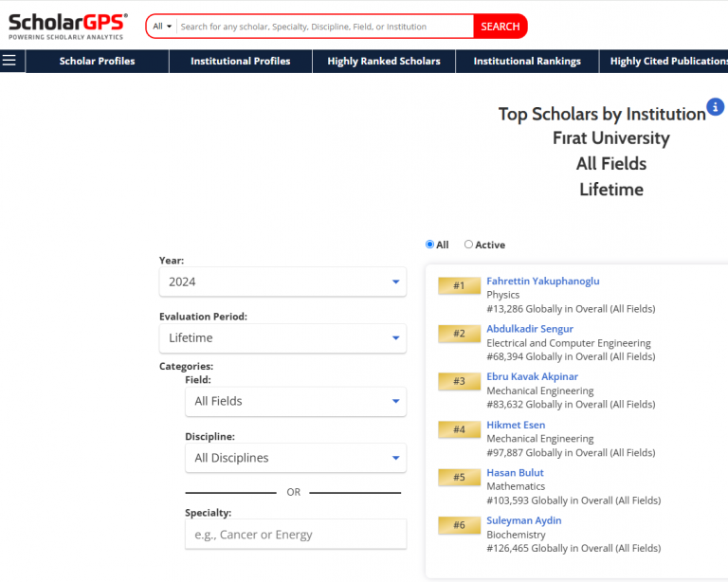This screenshot has width=728, height=582.
Task: Select the All radio button
Action: (x=429, y=245)
